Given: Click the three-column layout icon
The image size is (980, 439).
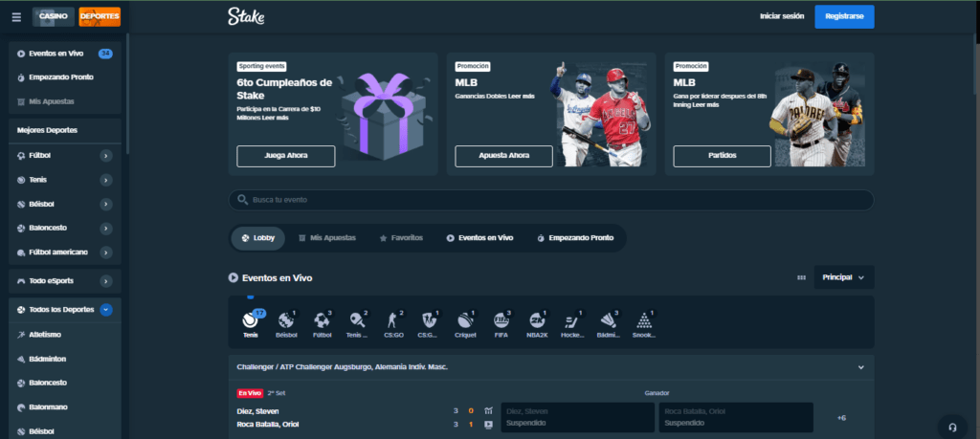Looking at the screenshot, I should click(x=801, y=277).
